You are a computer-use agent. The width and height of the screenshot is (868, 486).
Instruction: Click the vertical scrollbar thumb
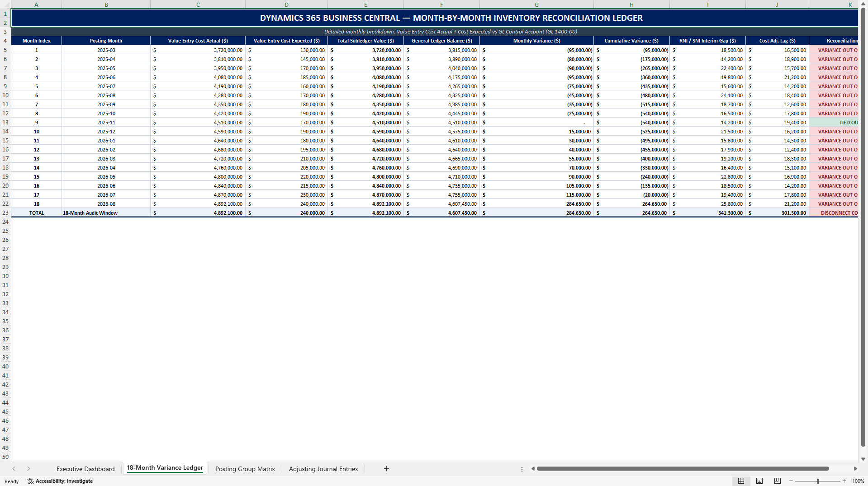click(x=863, y=227)
